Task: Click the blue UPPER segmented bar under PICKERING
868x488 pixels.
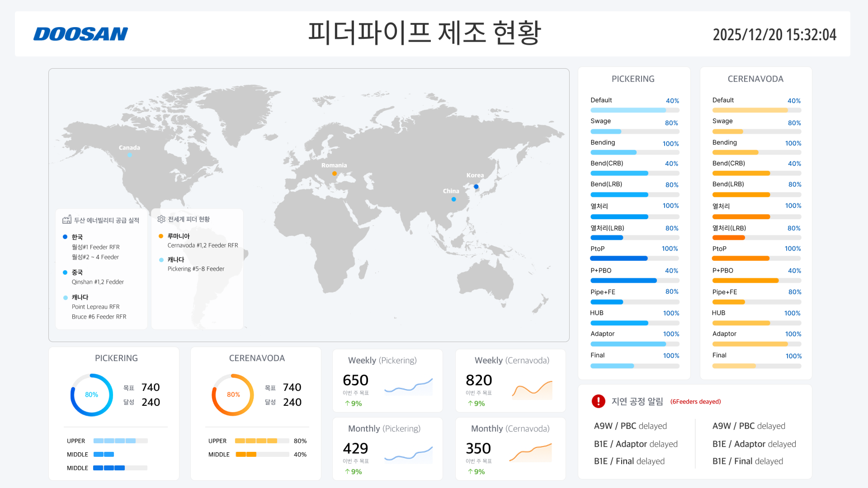Action: click(120, 441)
